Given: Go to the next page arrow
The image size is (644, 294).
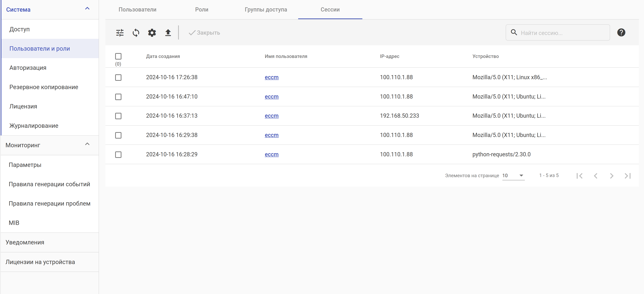Looking at the screenshot, I should pyautogui.click(x=611, y=176).
